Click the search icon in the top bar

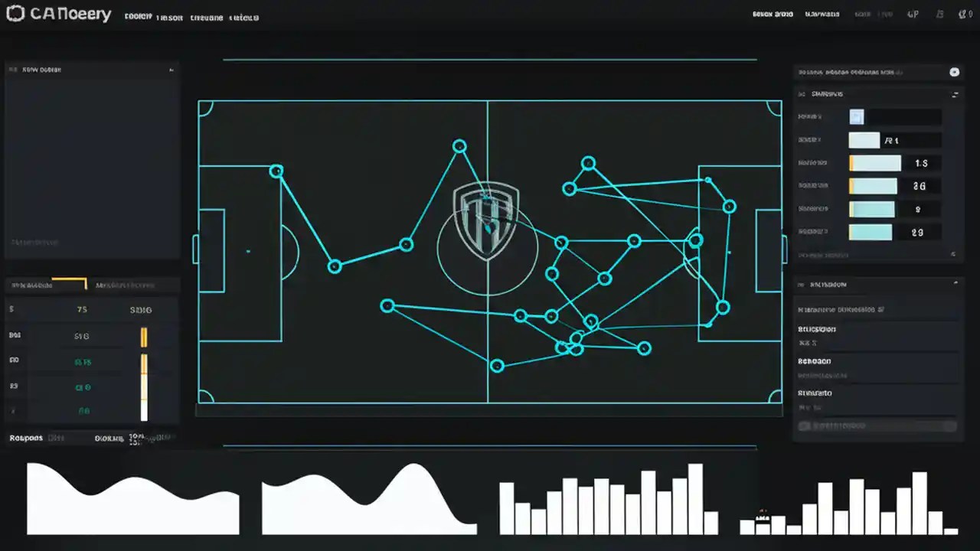click(x=886, y=14)
